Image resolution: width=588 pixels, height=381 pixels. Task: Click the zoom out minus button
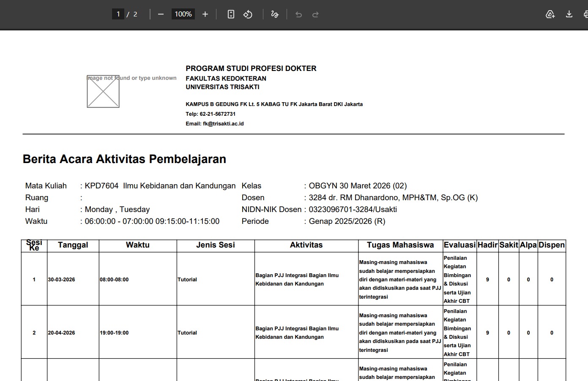pyautogui.click(x=161, y=14)
